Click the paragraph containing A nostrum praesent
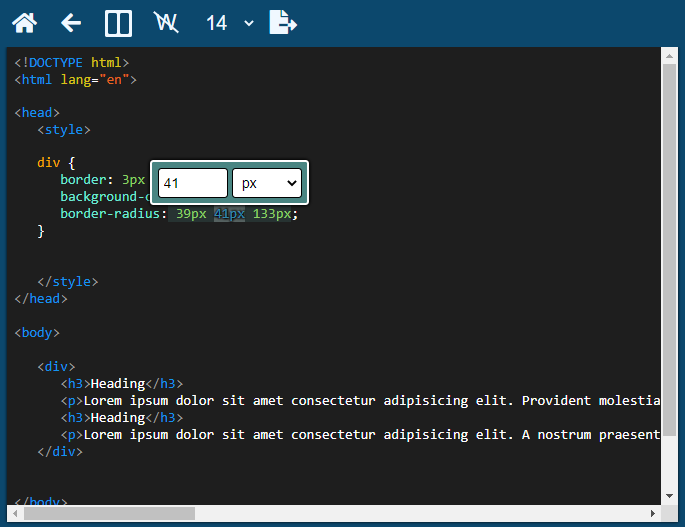The image size is (685, 527). [x=360, y=435]
